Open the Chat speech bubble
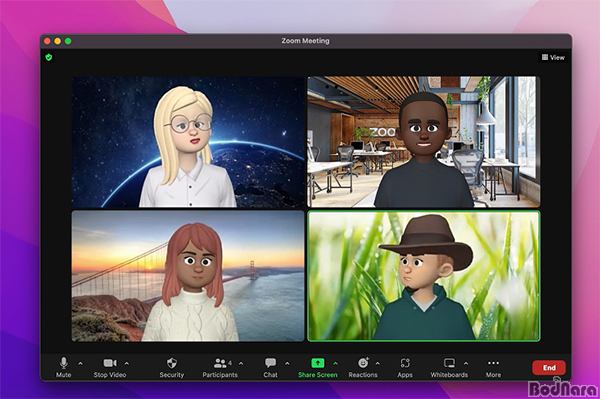The height and width of the screenshot is (399, 600). (271, 367)
